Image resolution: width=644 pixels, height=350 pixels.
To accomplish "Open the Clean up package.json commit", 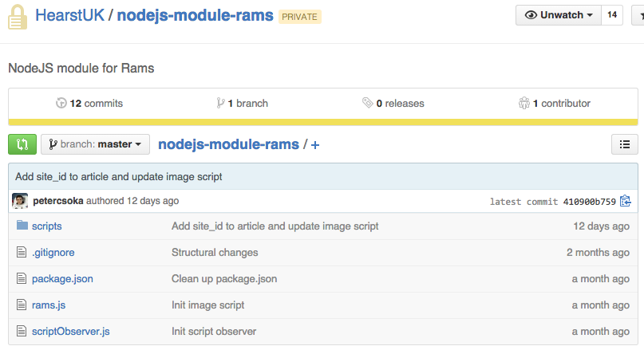I will tap(224, 279).
